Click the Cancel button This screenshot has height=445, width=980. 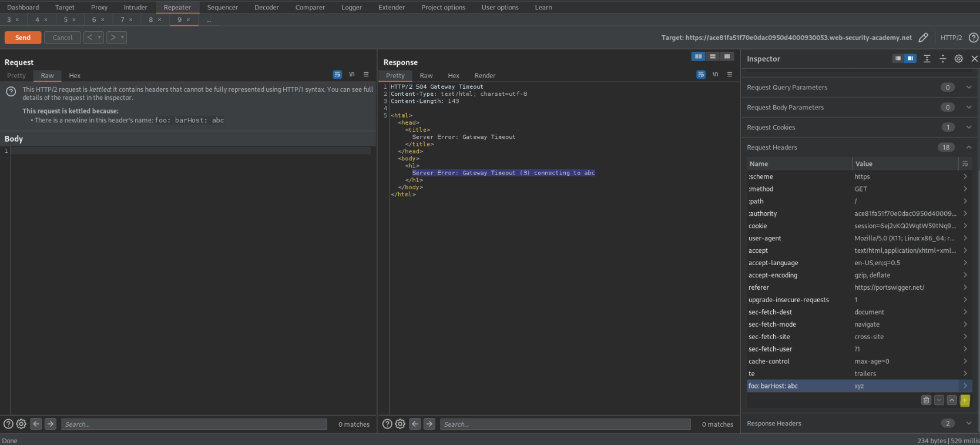pos(62,38)
